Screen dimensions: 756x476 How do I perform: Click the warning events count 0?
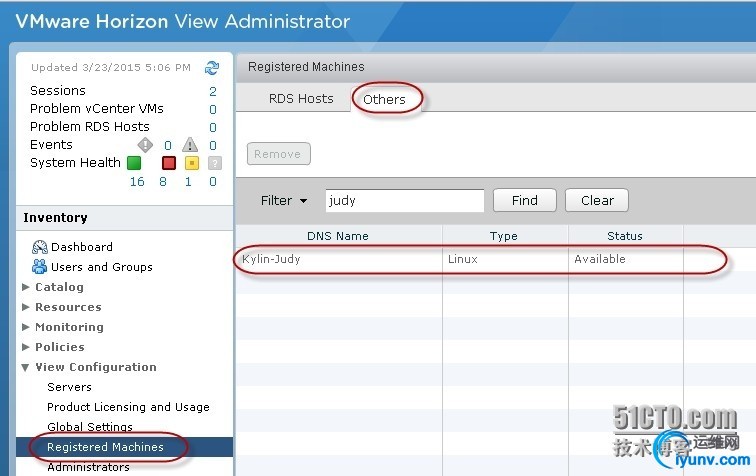(213, 145)
